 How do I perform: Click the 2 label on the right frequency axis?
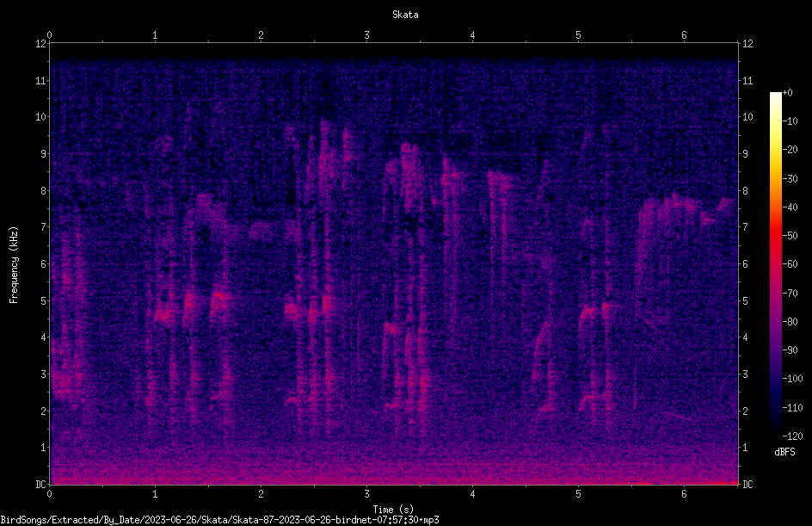click(745, 411)
